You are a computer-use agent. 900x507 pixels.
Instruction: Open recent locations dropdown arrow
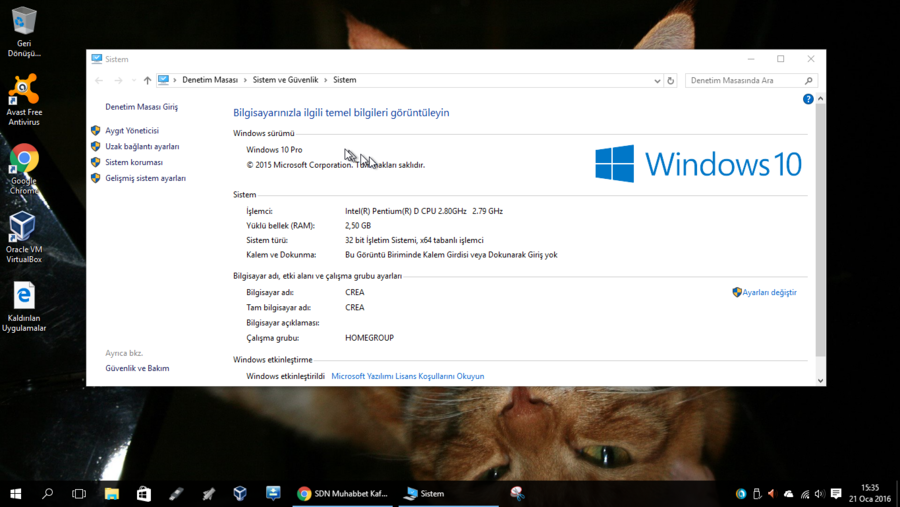[x=134, y=80]
